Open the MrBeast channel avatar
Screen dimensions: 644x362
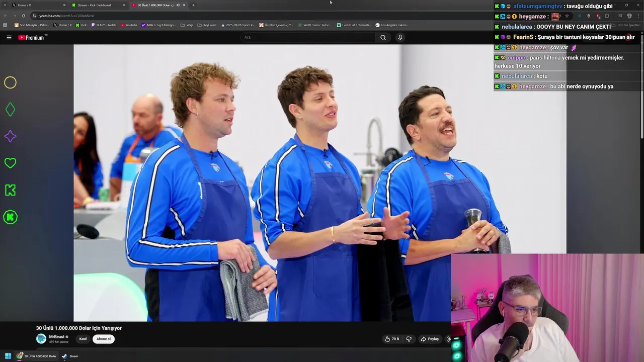pyautogui.click(x=41, y=338)
